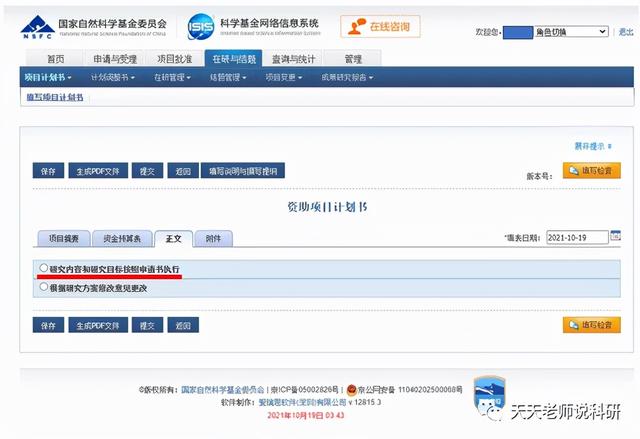Expand the 在研管理 menu
The height and width of the screenshot is (439, 640).
[172, 77]
